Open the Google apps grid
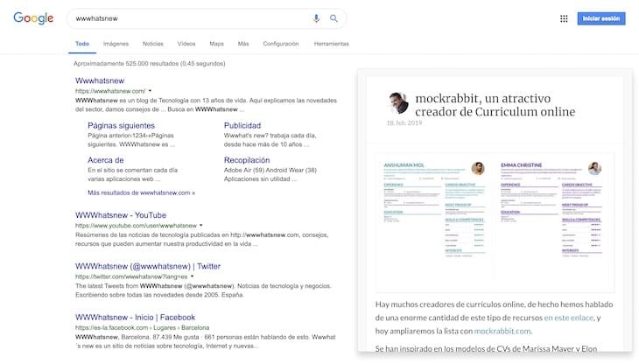 (x=564, y=18)
